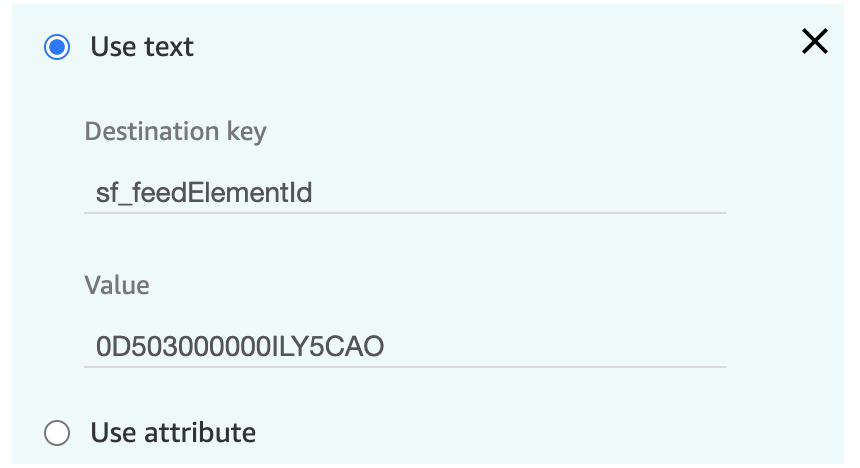Switch the attribute source to Use attribute

point(57,433)
